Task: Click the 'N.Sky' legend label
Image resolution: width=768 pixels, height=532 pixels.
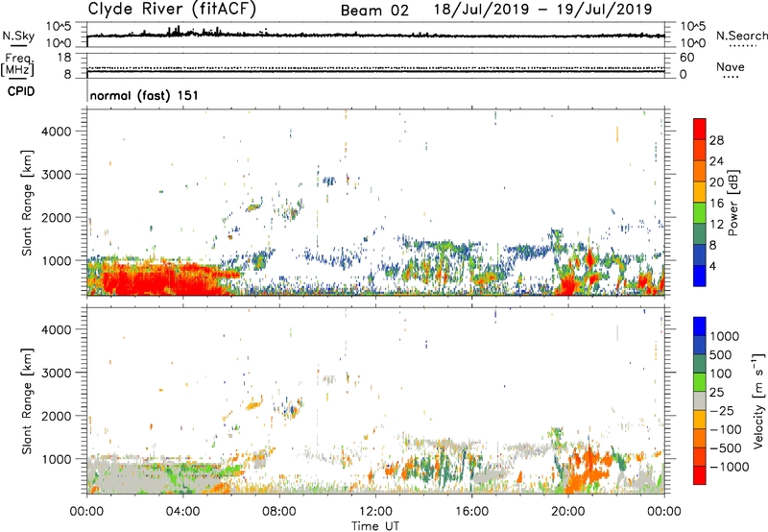Action: [18, 36]
